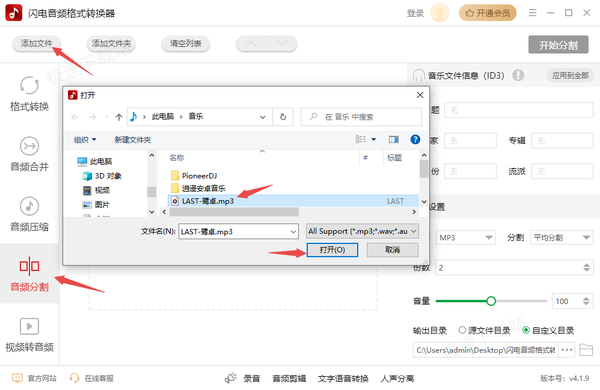Image resolution: width=600 pixels, height=390 pixels.
Task: Open 官方网站 official website link
Action: [x=34, y=378]
